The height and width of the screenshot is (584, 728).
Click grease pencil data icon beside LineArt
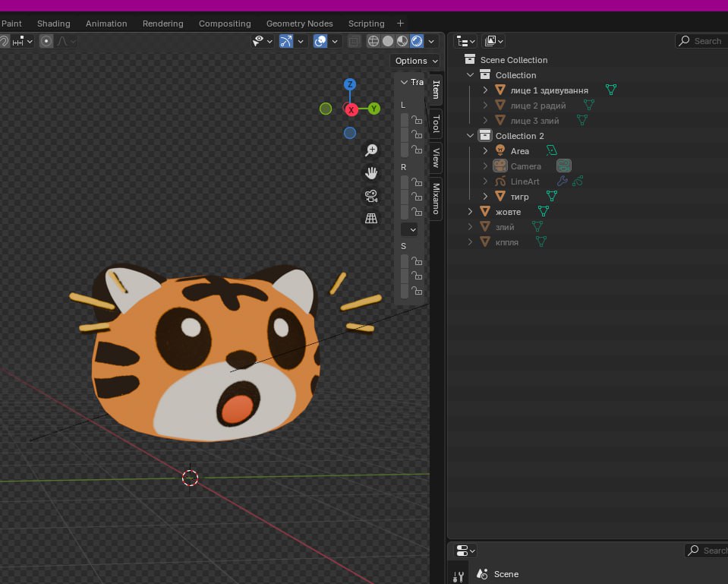(x=578, y=182)
